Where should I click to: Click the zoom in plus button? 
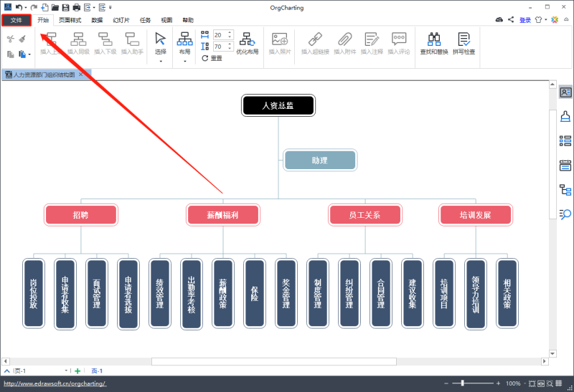[x=498, y=383]
